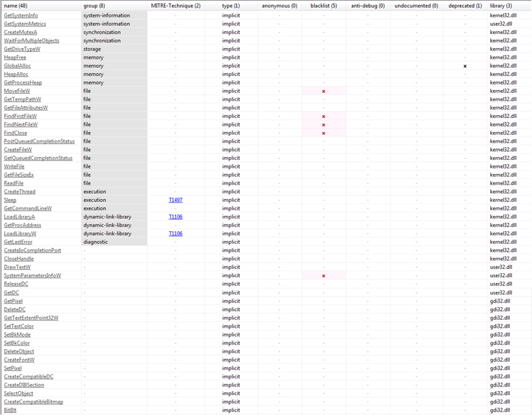Open the CreateThread import link
This screenshot has height=415, width=532.
20,192
